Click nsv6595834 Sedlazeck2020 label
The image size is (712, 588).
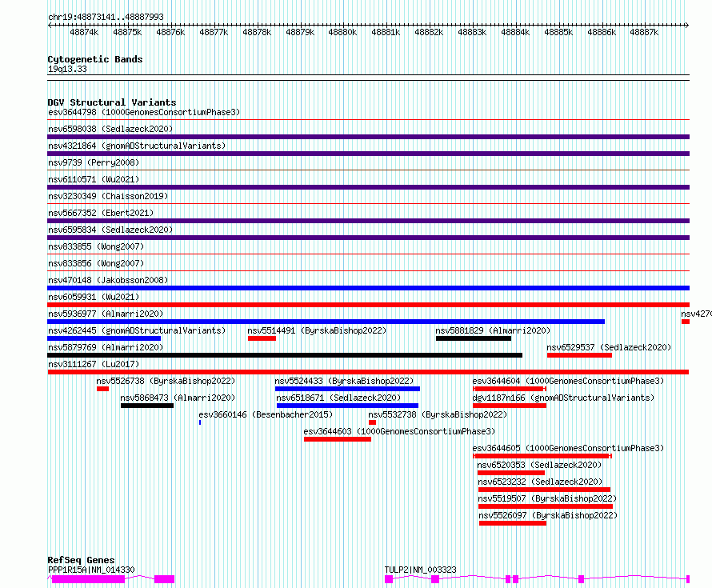(x=110, y=230)
